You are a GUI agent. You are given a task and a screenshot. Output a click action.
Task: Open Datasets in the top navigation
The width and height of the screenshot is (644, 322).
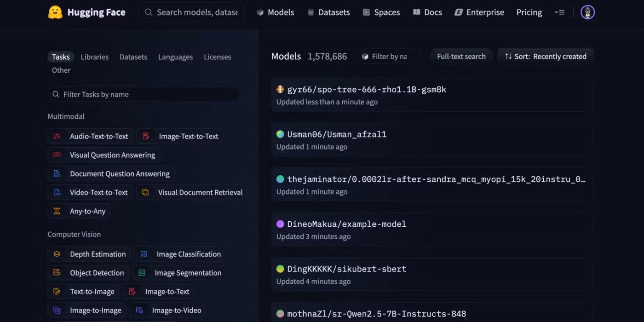[328, 12]
